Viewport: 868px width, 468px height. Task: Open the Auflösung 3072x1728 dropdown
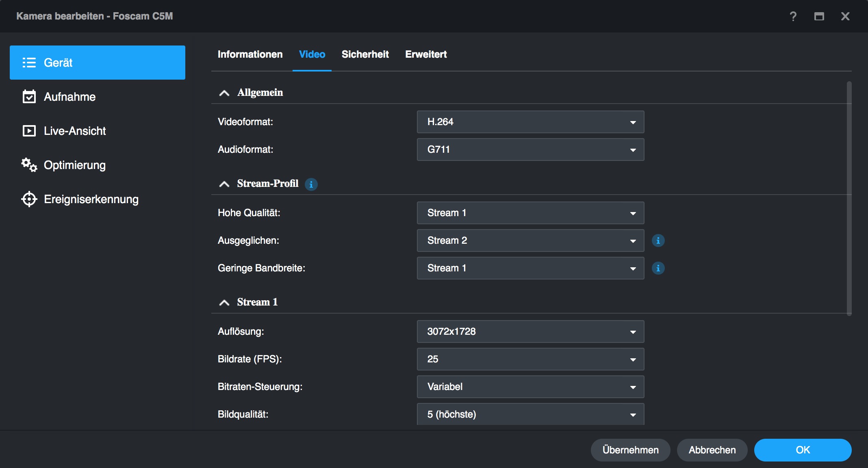pos(530,331)
